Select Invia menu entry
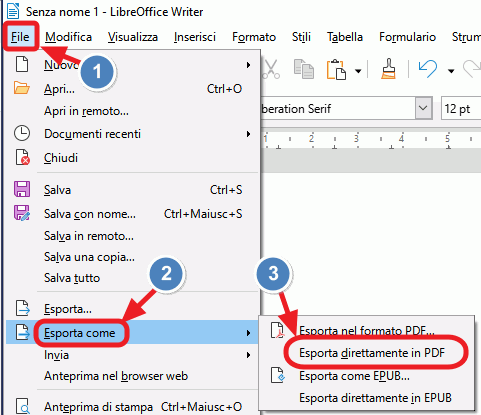The width and height of the screenshot is (481, 415). coord(56,355)
